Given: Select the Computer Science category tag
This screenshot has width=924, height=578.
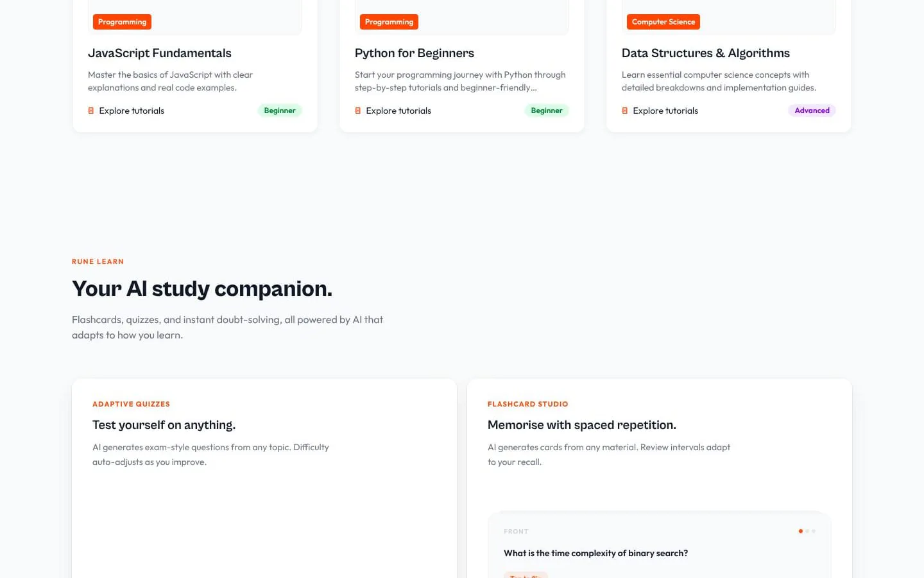Looking at the screenshot, I should pos(663,22).
